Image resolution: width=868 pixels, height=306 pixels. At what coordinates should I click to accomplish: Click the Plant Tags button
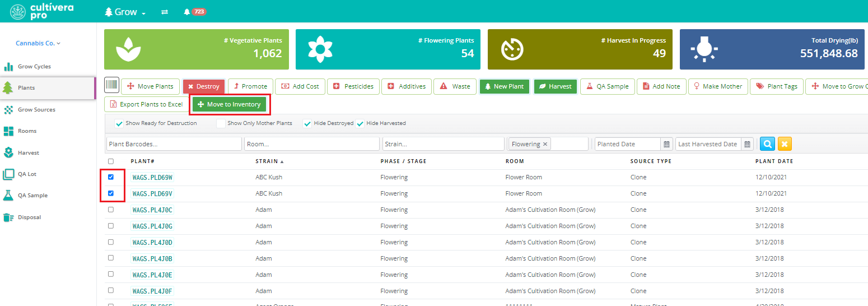coord(776,86)
